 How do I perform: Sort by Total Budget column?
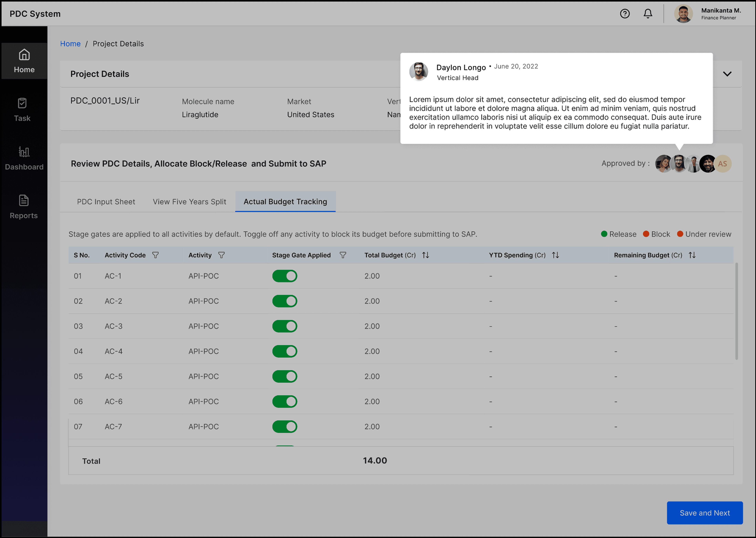(x=425, y=255)
